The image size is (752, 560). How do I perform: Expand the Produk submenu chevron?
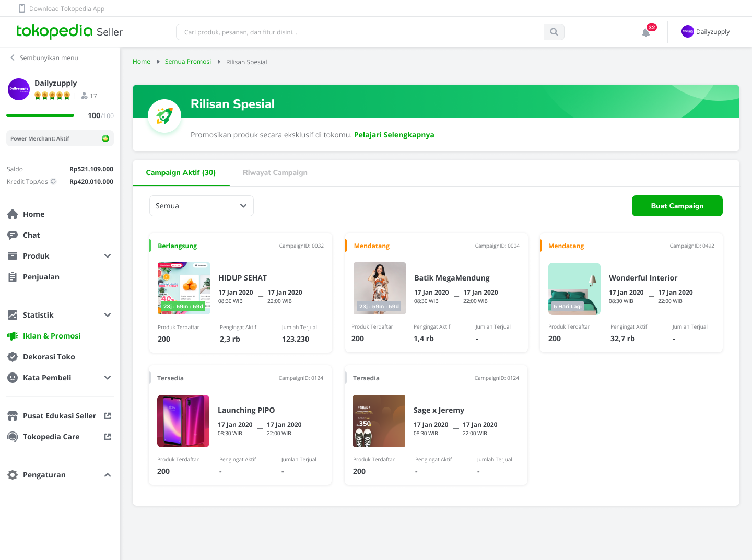(108, 256)
